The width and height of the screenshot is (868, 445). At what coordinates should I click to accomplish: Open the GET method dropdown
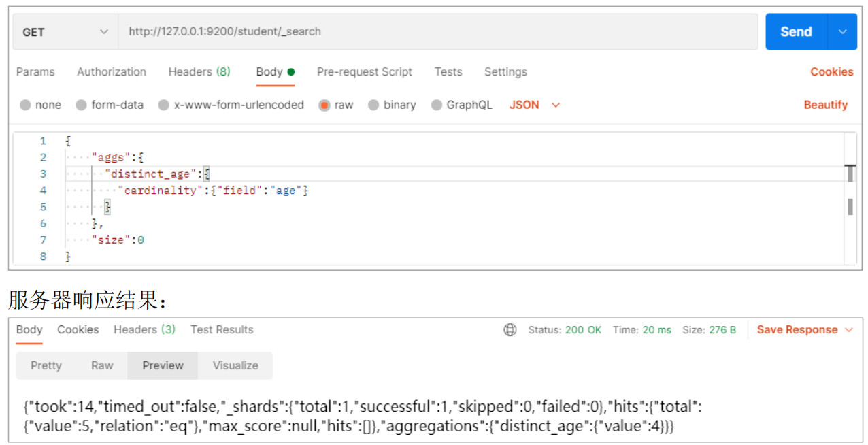click(65, 32)
